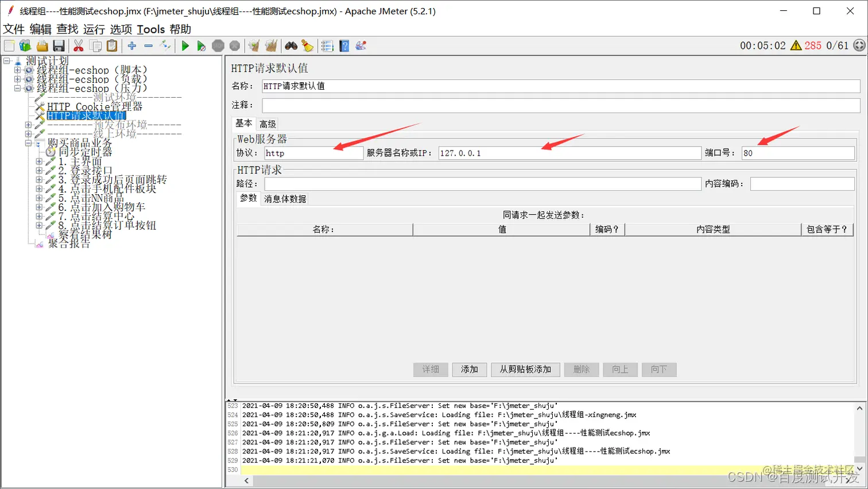Click the 添加 button
Screen dimensions: 868x489
470,369
